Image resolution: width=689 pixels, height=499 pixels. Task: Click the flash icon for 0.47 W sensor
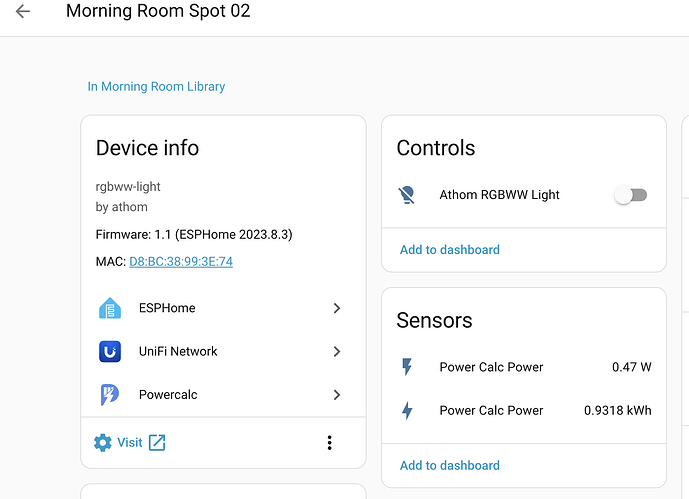pos(407,367)
